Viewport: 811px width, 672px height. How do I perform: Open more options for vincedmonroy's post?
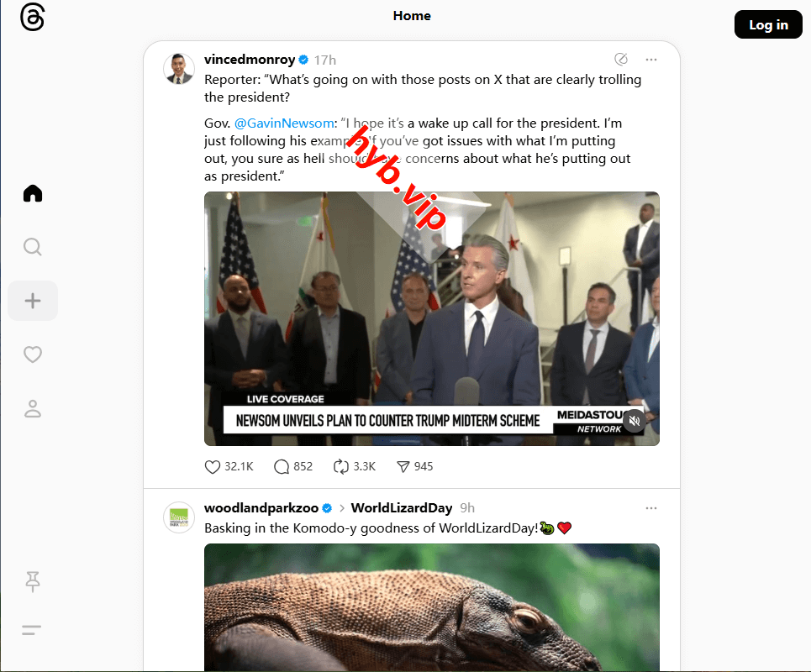tap(650, 60)
